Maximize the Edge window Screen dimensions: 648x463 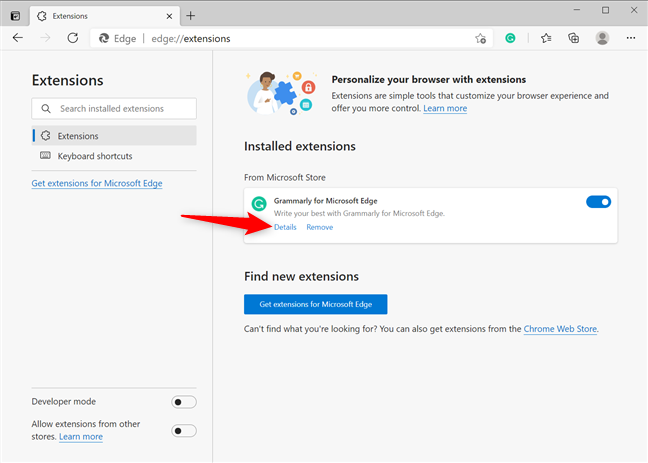tap(605, 10)
